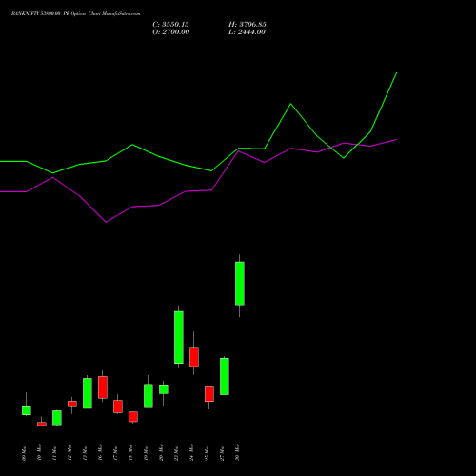476x476 pixels.
Task: Click the 09 Mar date label
Action: (x=25, y=453)
